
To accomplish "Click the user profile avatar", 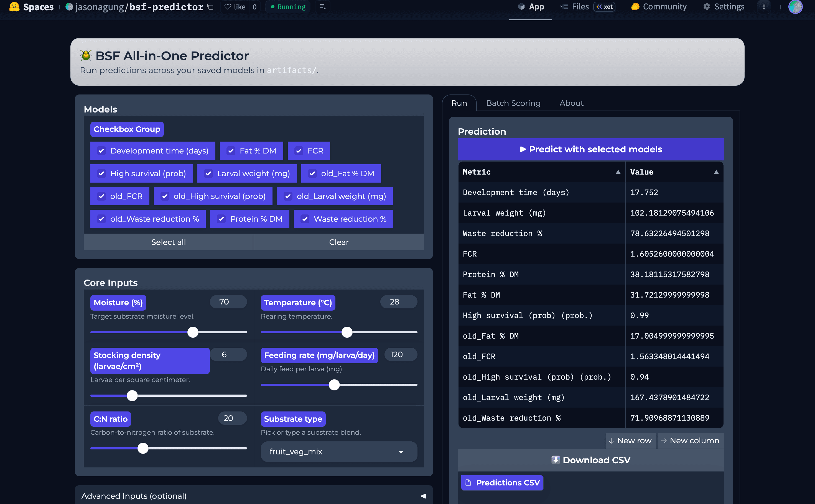I will pyautogui.click(x=795, y=7).
